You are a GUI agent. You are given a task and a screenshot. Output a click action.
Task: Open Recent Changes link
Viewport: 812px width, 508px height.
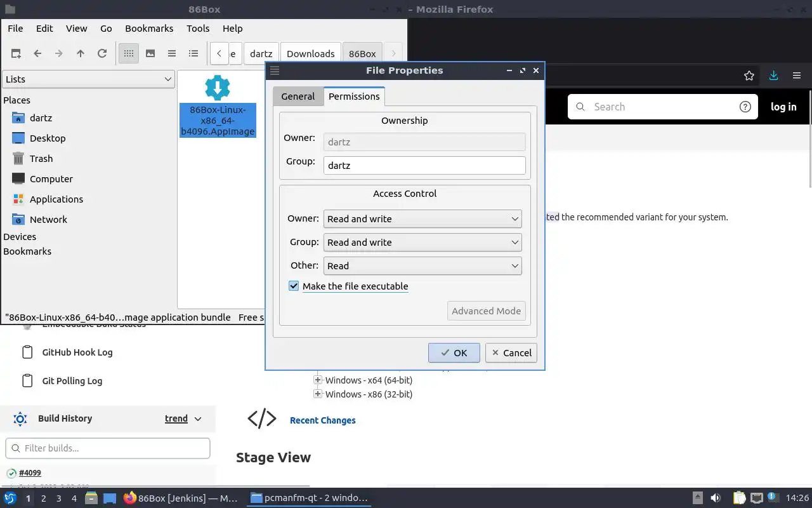click(x=322, y=420)
